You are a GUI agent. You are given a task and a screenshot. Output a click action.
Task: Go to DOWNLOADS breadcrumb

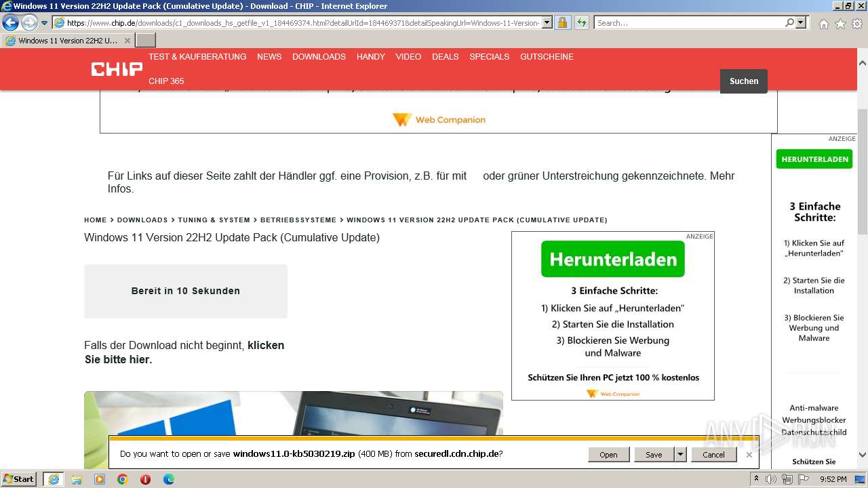coord(142,220)
